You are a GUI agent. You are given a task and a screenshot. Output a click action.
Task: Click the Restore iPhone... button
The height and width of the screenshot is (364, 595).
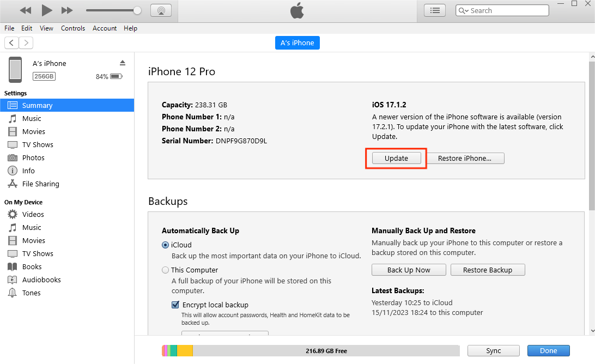pos(464,158)
